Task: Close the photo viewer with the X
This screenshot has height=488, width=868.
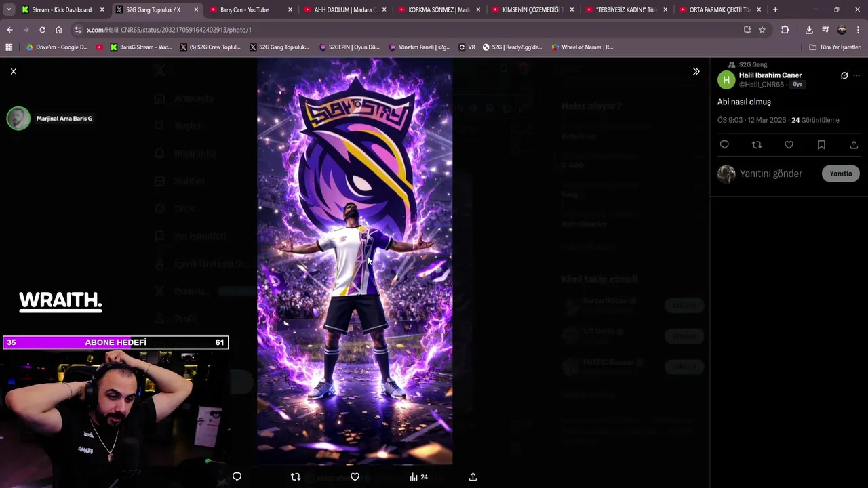Action: click(x=13, y=71)
